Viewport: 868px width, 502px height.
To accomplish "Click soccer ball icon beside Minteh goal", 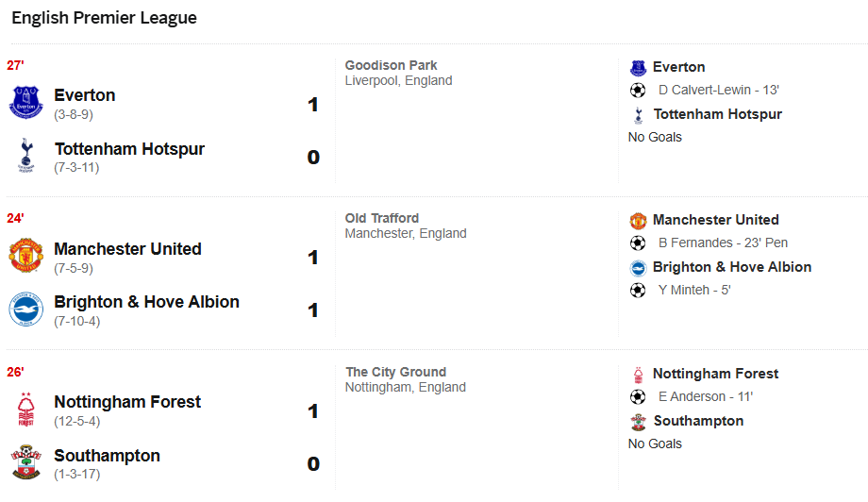I will click(639, 291).
